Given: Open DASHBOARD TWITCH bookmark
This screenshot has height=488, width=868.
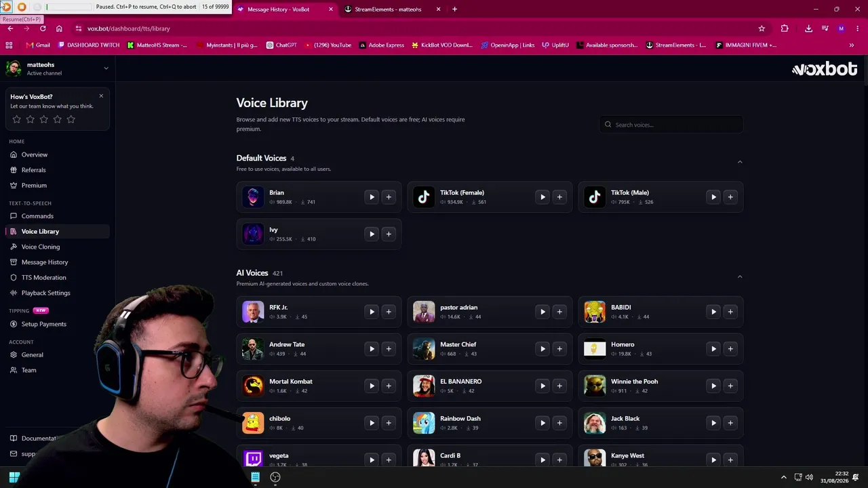Looking at the screenshot, I should click(x=89, y=45).
